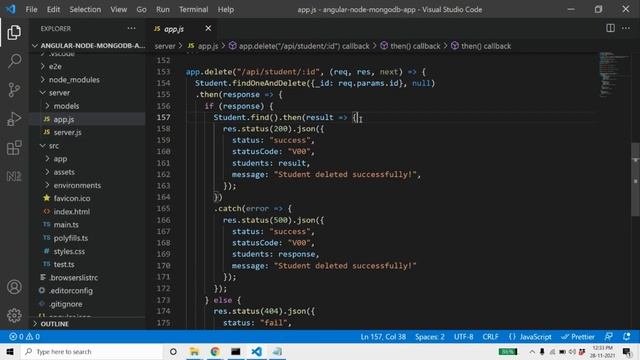This screenshot has width=640, height=360.
Task: Open the Prettier status bar item
Action: (x=578, y=337)
